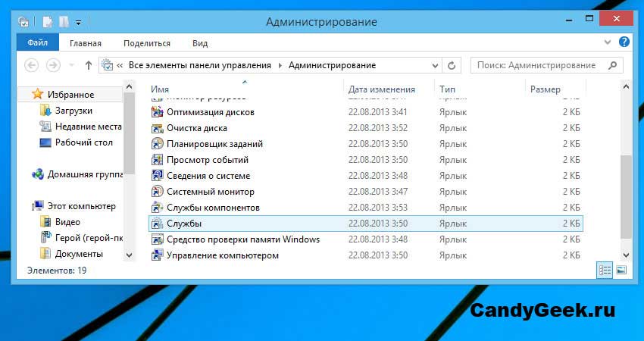Click the navigation pane scrollbar down arrow
The width and height of the screenshot is (644, 341).
tap(129, 255)
